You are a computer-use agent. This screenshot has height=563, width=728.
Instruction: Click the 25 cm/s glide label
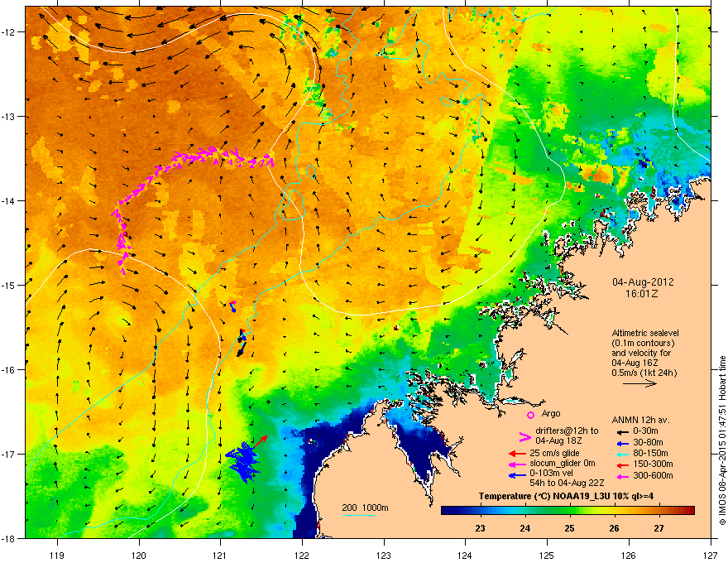point(555,453)
